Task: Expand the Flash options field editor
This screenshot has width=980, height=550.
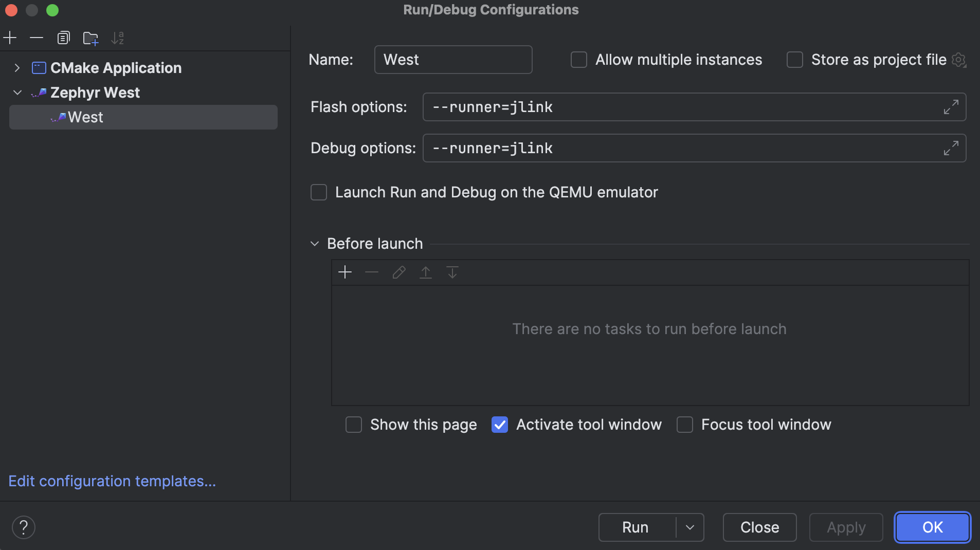Action: [x=951, y=107]
